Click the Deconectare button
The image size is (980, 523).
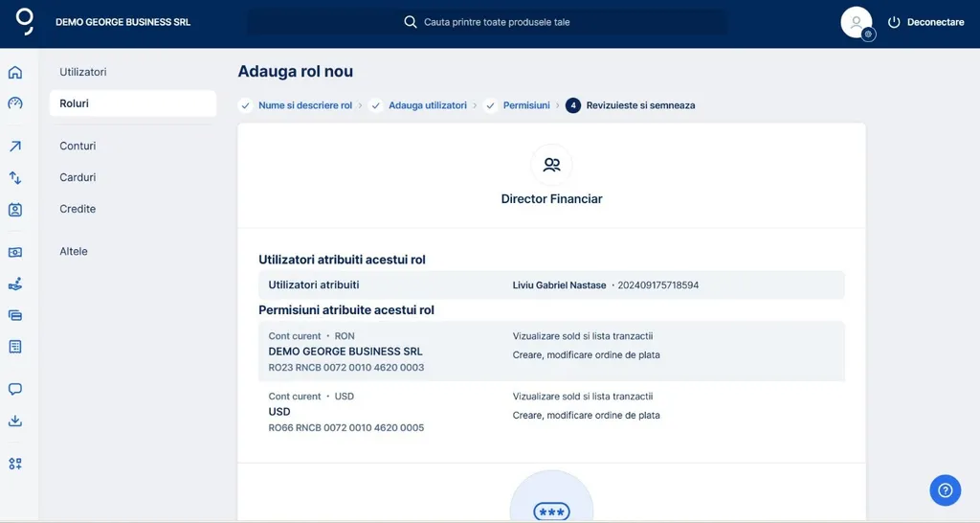coord(925,22)
